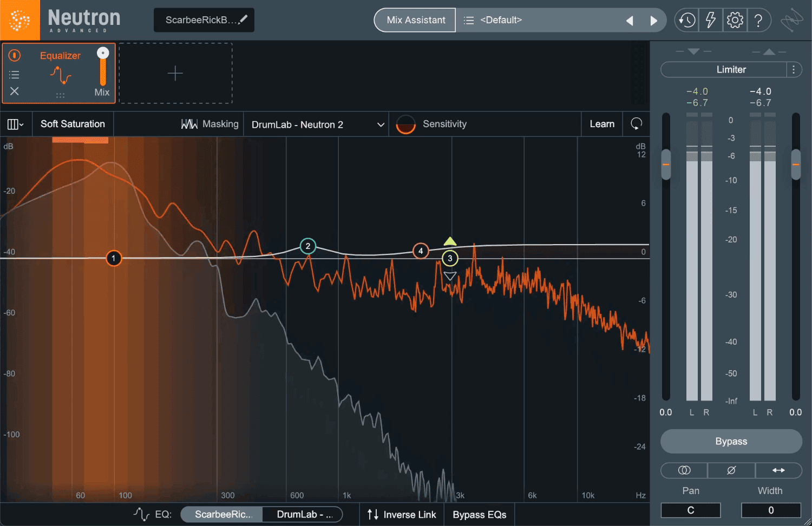Open the settings gear options
Image resolution: width=812 pixels, height=526 pixels.
pos(735,21)
